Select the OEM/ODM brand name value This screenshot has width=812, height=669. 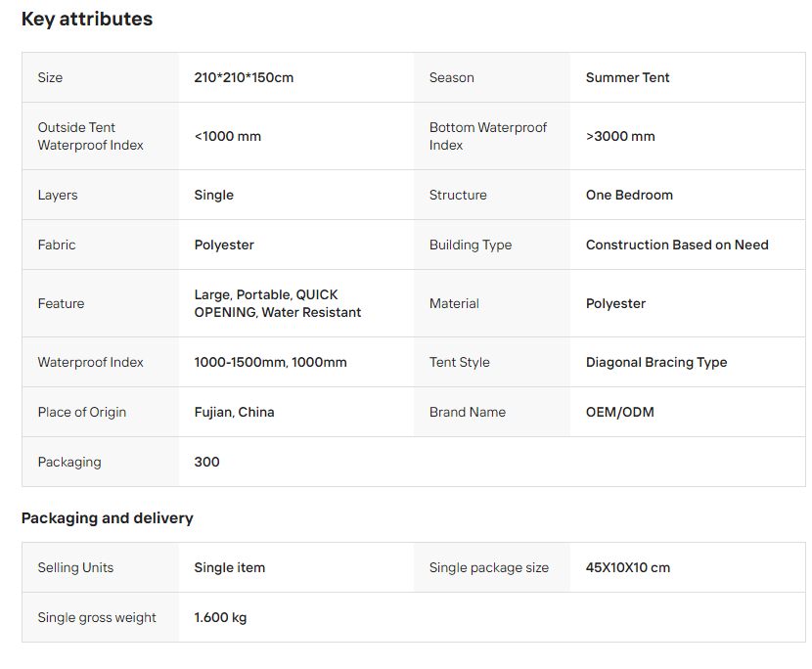point(619,412)
